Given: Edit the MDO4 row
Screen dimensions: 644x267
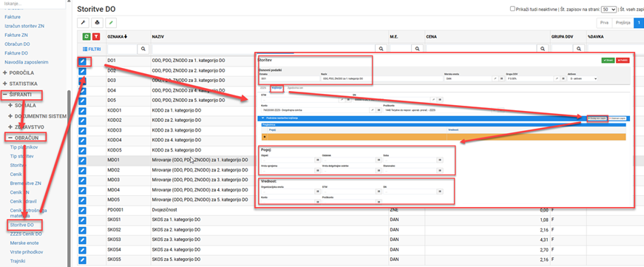Looking at the screenshot, I should (83, 190).
